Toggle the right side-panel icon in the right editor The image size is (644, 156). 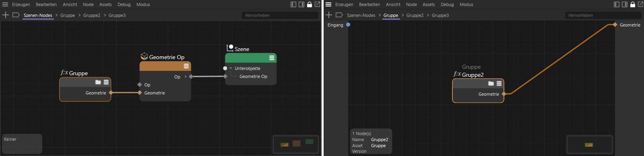pos(625,4)
